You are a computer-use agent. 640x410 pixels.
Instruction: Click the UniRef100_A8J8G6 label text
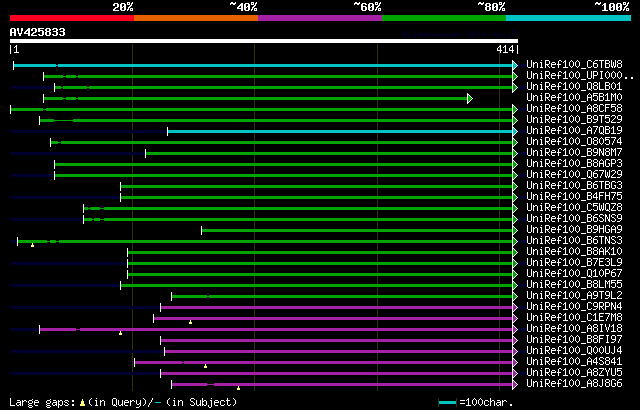tap(574, 384)
